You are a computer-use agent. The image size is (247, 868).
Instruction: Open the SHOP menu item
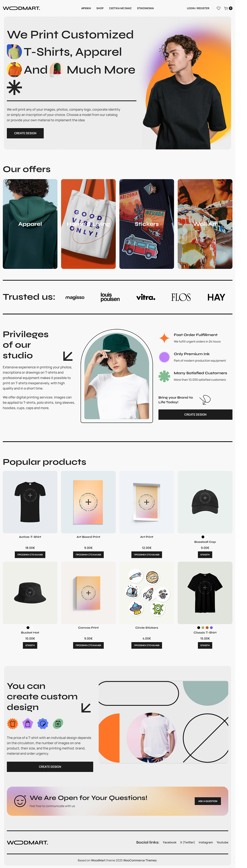(x=100, y=8)
